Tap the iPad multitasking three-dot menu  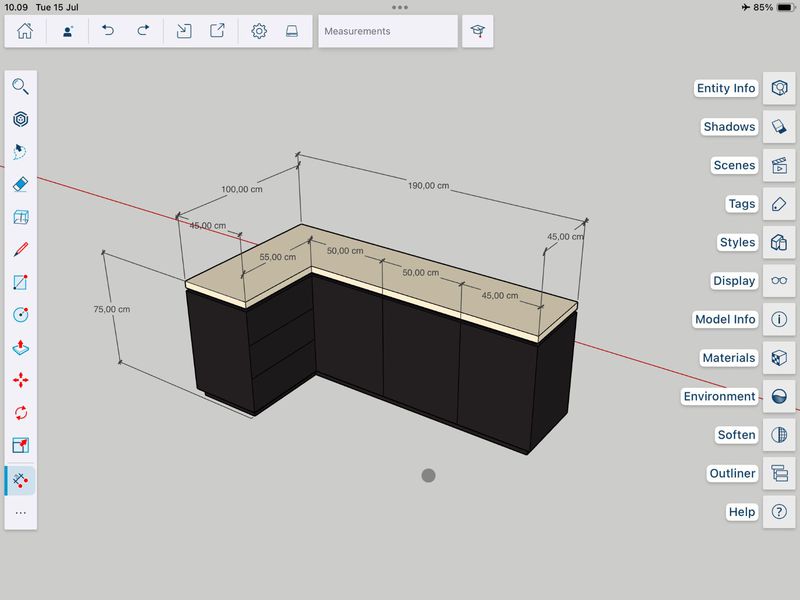tap(400, 7)
